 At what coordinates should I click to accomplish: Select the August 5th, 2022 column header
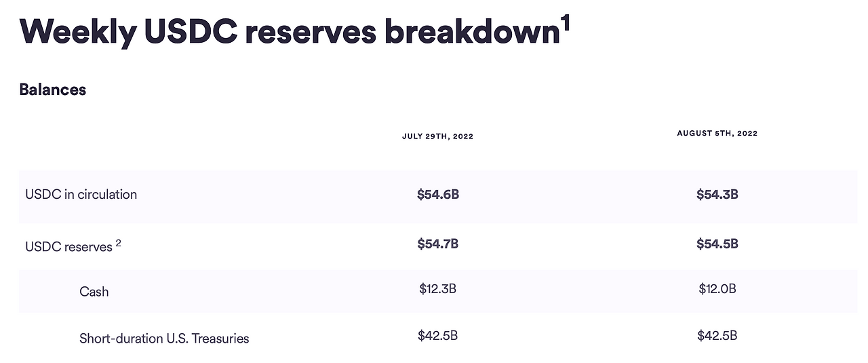717,134
